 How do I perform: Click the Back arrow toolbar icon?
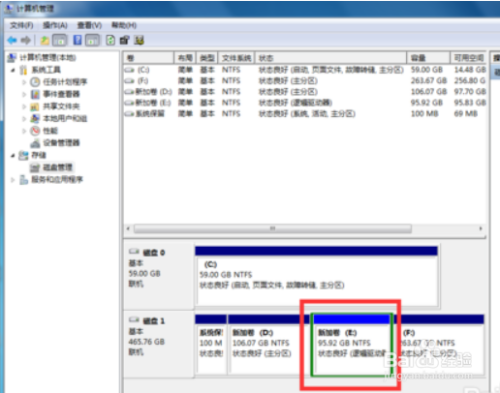click(x=12, y=40)
